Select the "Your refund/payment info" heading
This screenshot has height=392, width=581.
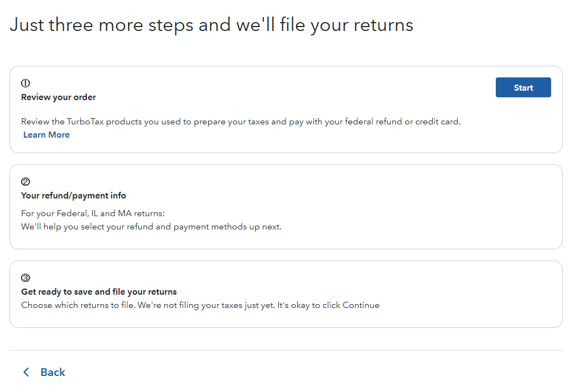point(74,196)
